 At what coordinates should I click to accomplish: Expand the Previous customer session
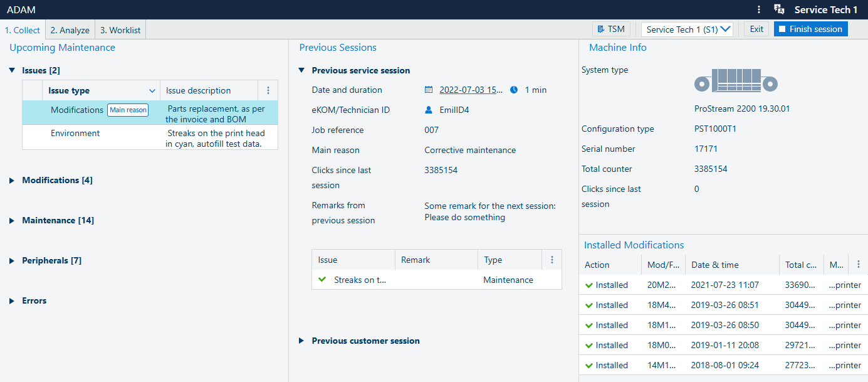click(301, 341)
